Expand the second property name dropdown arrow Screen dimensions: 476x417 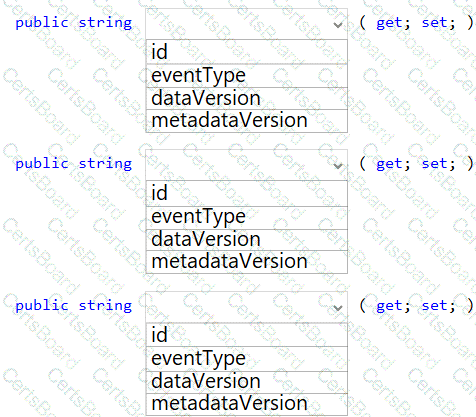(x=338, y=166)
